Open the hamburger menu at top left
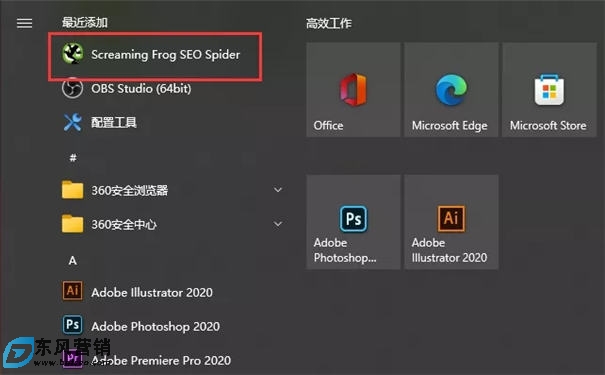Viewport: 605px width, 375px height. click(x=24, y=23)
